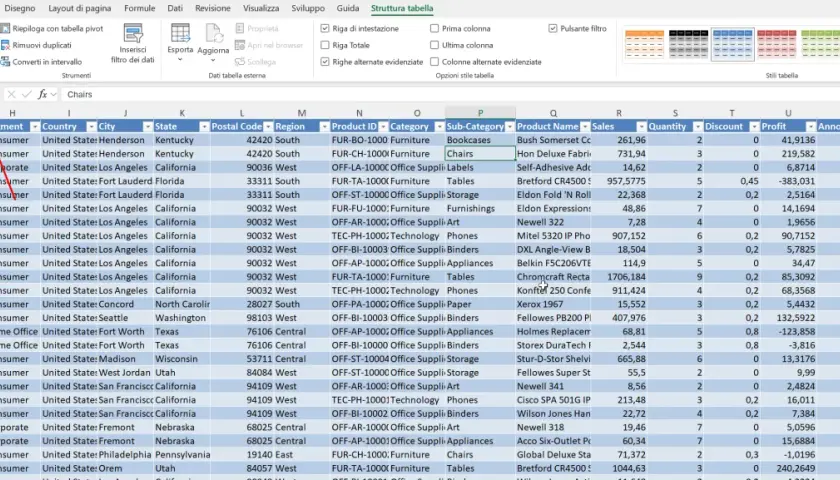Screen dimensions: 840x480
Task: Select cell with sales 957,5775
Action: pos(619,181)
